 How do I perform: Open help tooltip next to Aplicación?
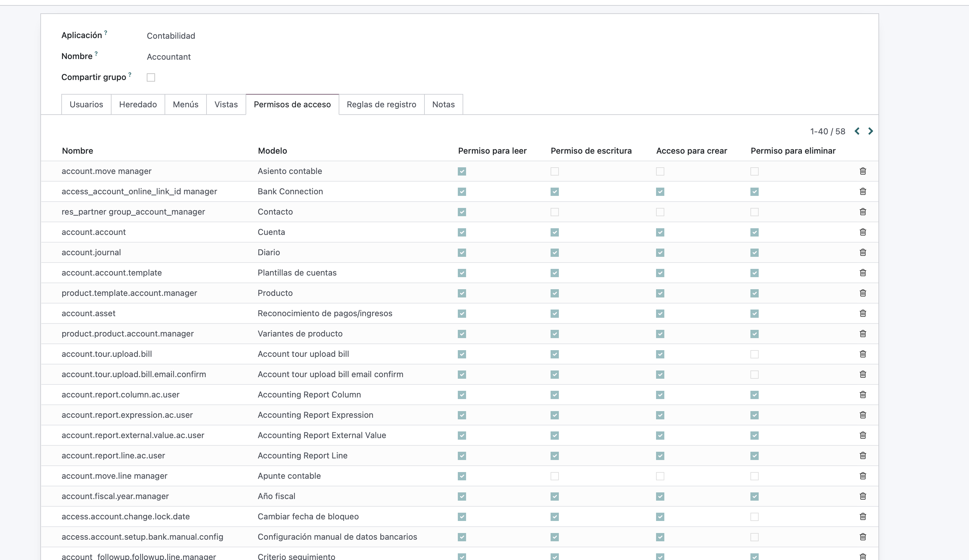pyautogui.click(x=106, y=33)
